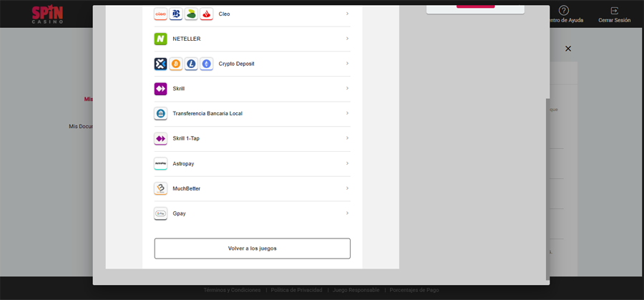Select the NETELLER payment method label
The height and width of the screenshot is (300, 644).
coord(187,39)
